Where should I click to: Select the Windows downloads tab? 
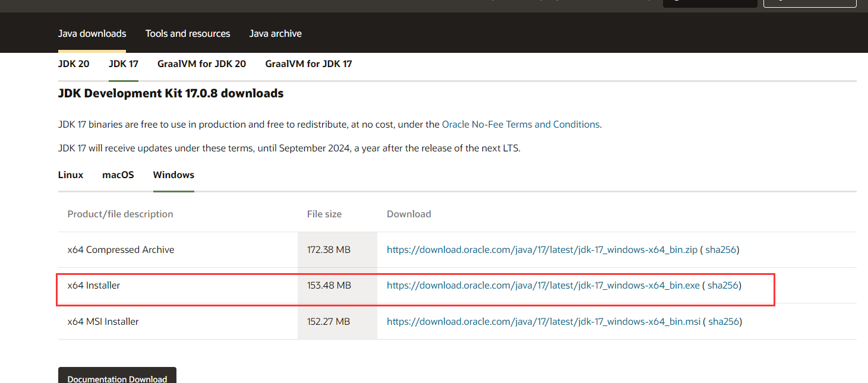point(173,175)
